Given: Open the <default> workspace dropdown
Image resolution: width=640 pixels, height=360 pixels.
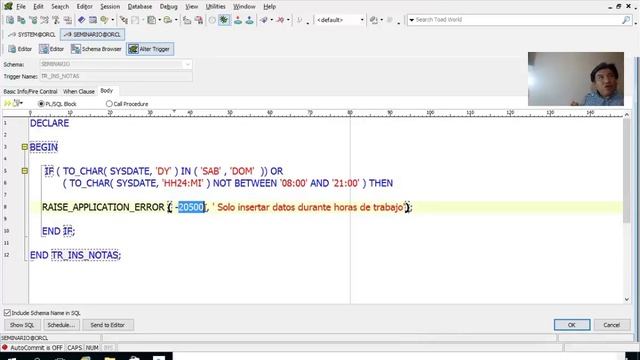Looking at the screenshot, I should click(362, 20).
